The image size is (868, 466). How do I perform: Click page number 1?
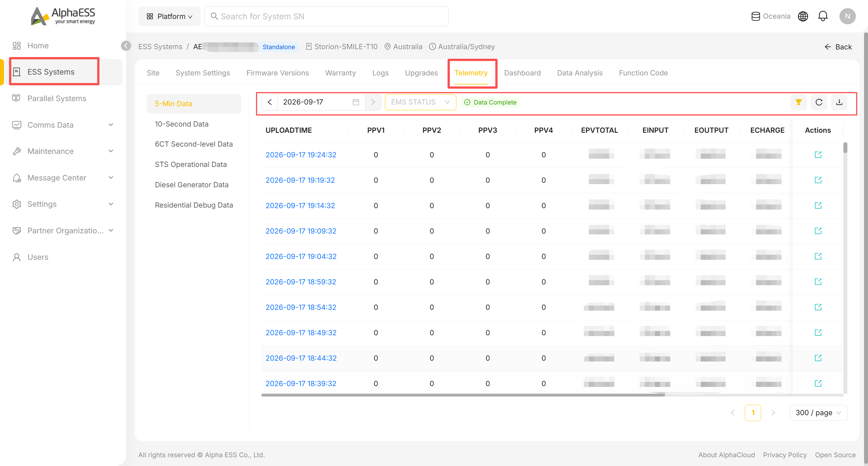tap(752, 413)
